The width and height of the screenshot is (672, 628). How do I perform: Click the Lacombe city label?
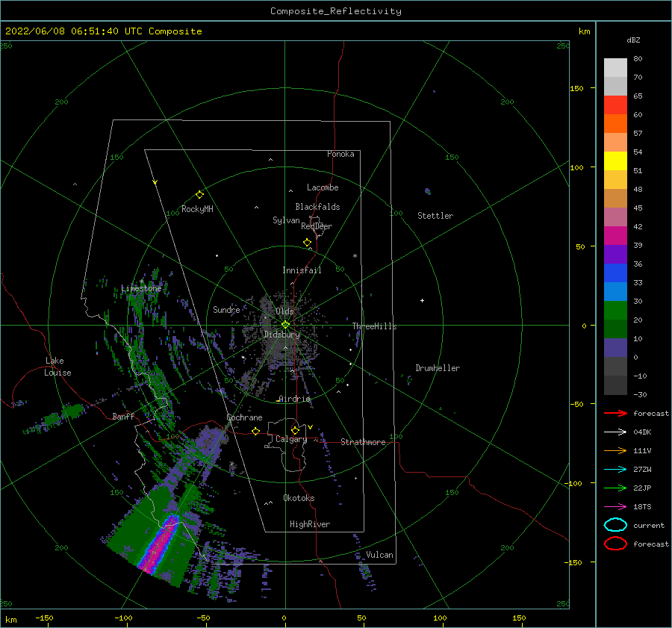coord(323,187)
